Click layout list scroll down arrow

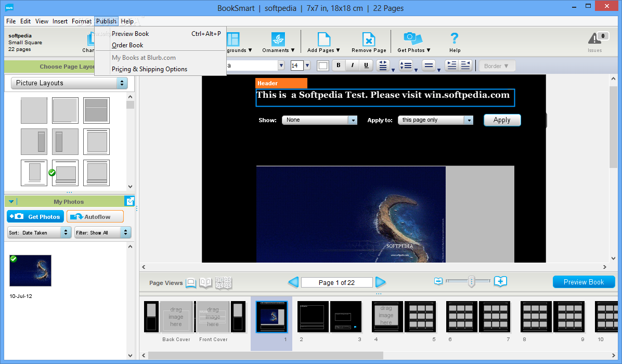pos(130,186)
